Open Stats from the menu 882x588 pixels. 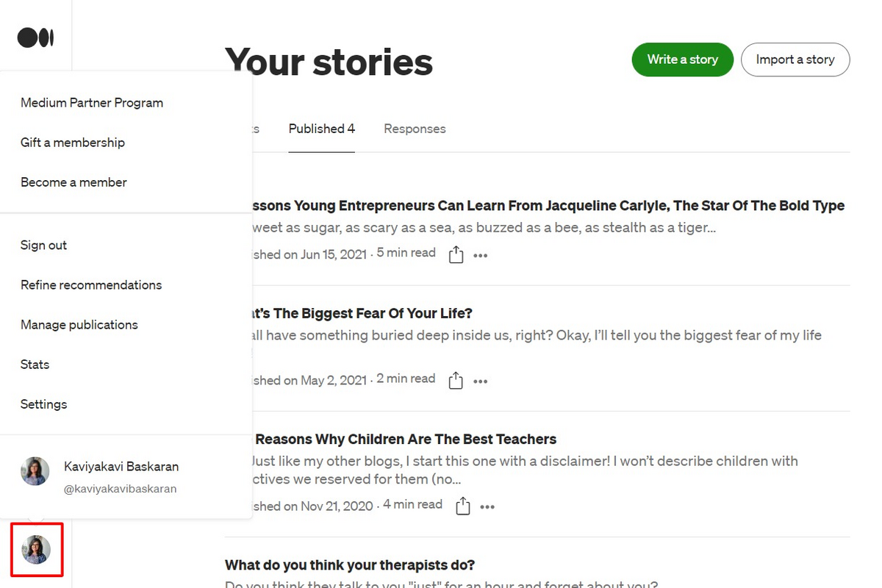pos(35,365)
